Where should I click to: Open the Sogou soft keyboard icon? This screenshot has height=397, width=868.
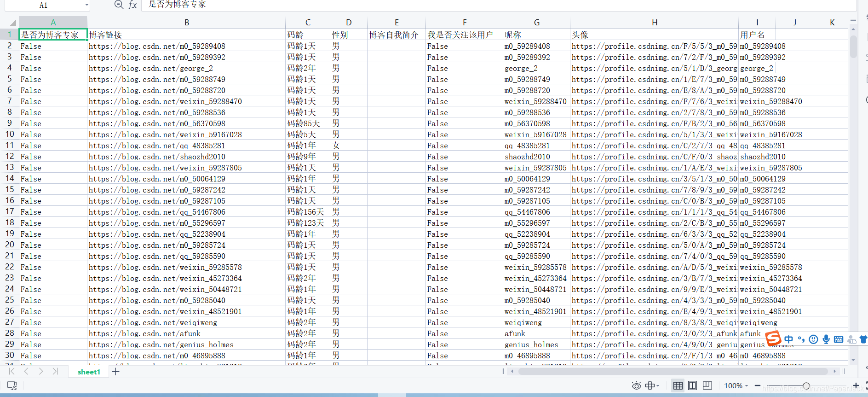coord(839,339)
